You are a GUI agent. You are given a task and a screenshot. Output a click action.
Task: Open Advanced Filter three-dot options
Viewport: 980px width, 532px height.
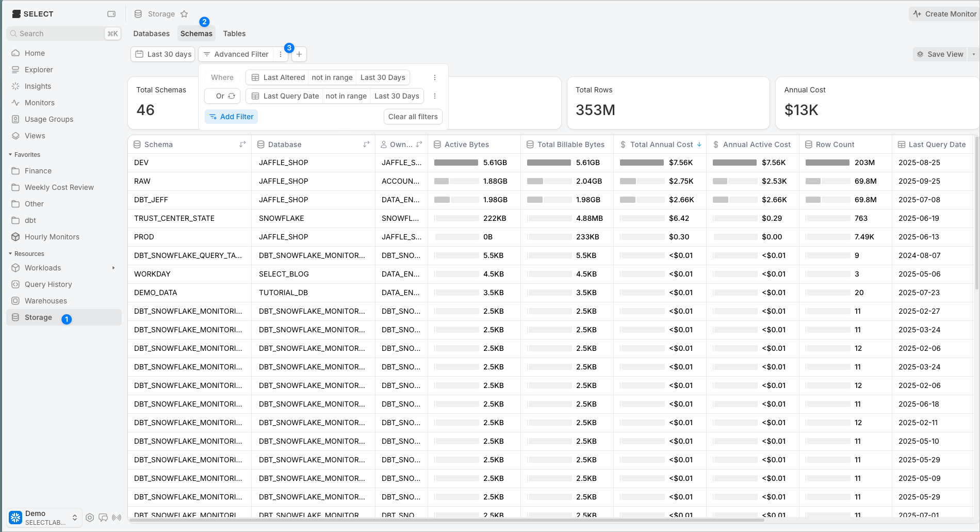click(281, 54)
